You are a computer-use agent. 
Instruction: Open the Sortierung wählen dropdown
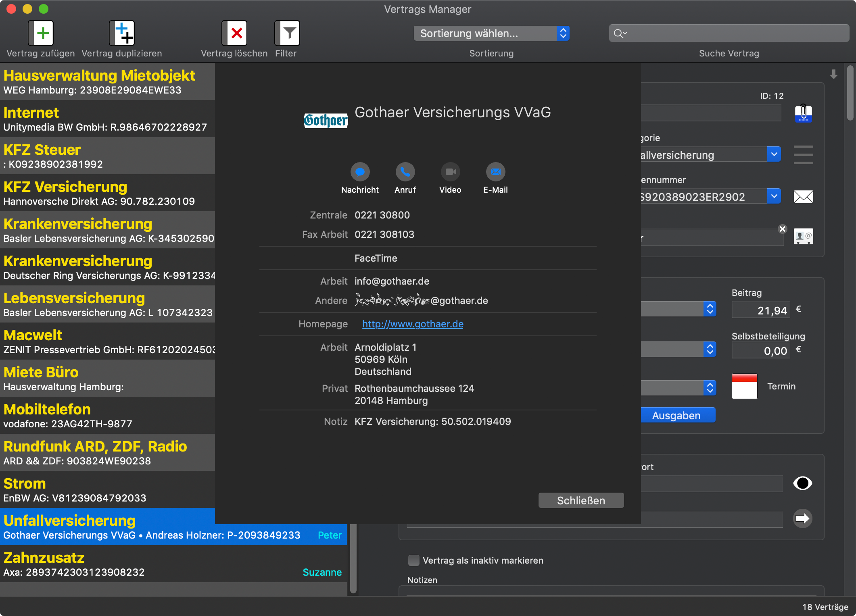coord(491,33)
